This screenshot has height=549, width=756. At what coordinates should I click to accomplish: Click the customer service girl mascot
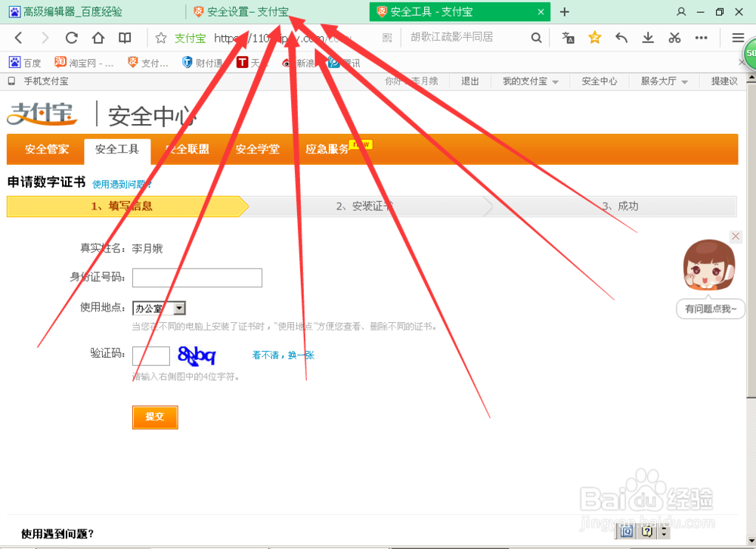tap(709, 265)
